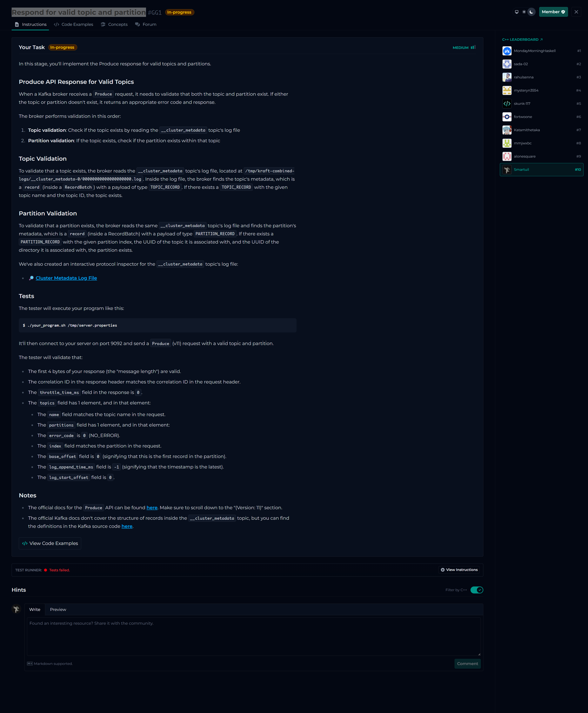This screenshot has height=713, width=588.
Task: Expand View Instructions in test runner
Action: pyautogui.click(x=459, y=570)
